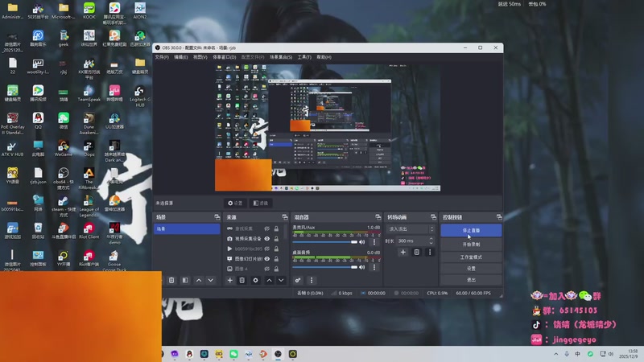644x362 pixels.
Task: Move the selected source down in the Sources panel
Action: [x=281, y=280]
